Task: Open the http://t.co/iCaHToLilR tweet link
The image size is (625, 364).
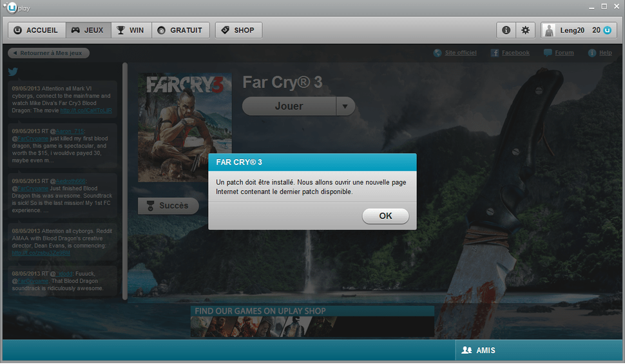Action: click(86, 110)
